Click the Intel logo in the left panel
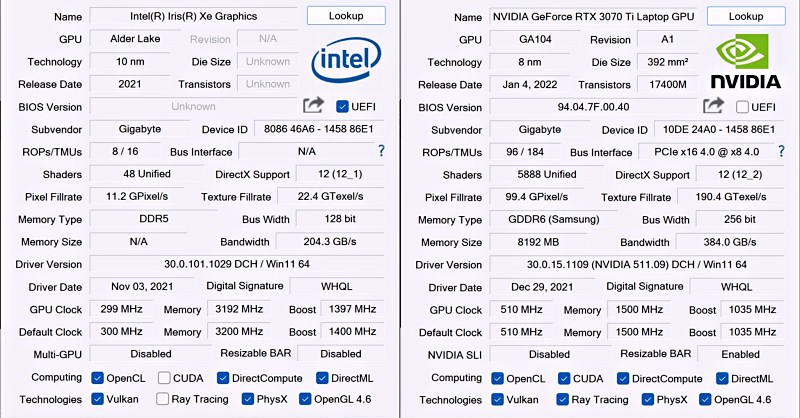Screen dimensions: 800x418 (x=345, y=62)
